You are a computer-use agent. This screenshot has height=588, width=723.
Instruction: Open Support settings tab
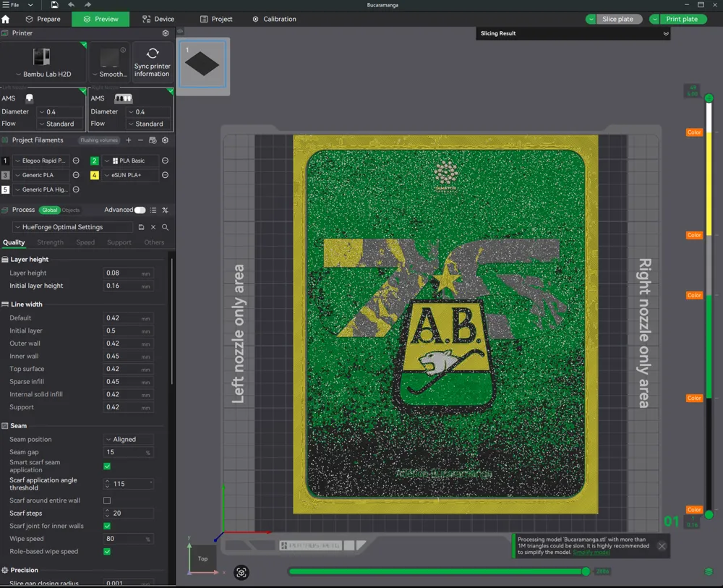click(x=119, y=242)
